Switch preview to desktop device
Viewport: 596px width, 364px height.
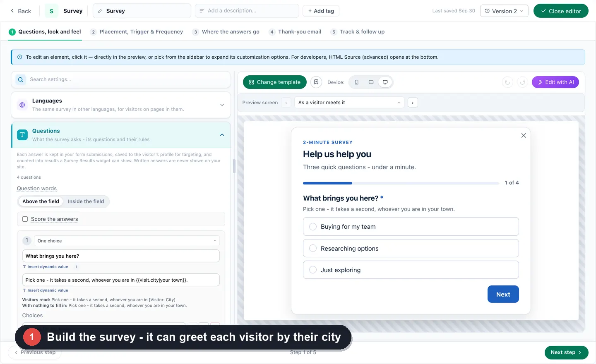point(385,82)
